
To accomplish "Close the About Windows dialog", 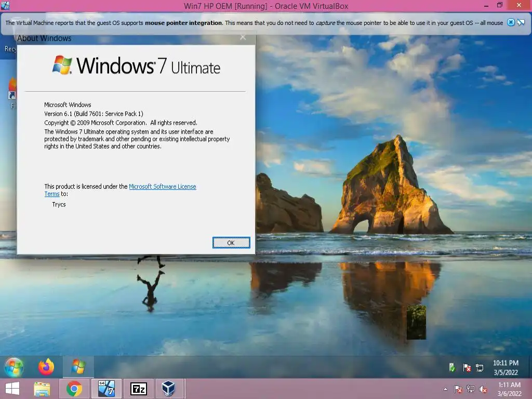I will coord(243,37).
